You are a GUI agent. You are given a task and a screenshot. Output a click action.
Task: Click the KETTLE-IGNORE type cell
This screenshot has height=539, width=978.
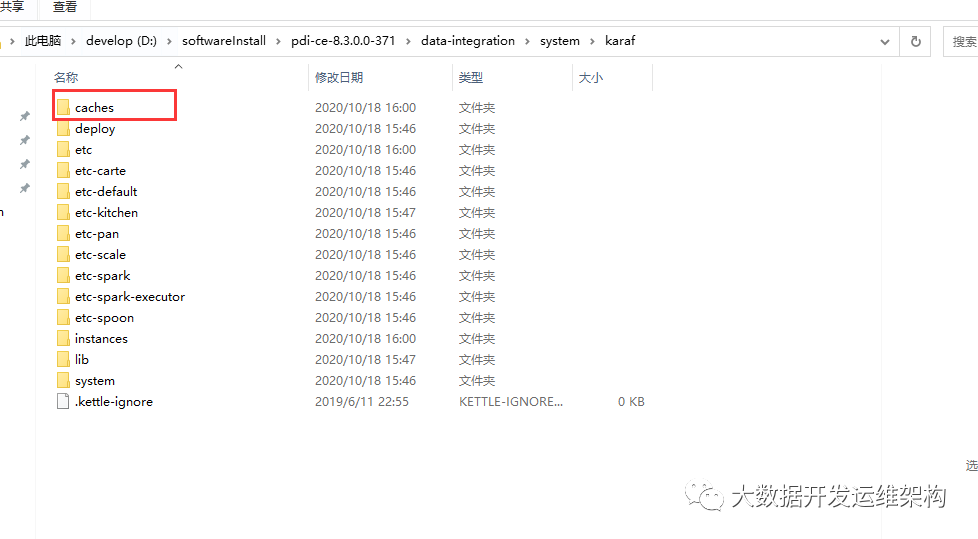click(x=511, y=402)
